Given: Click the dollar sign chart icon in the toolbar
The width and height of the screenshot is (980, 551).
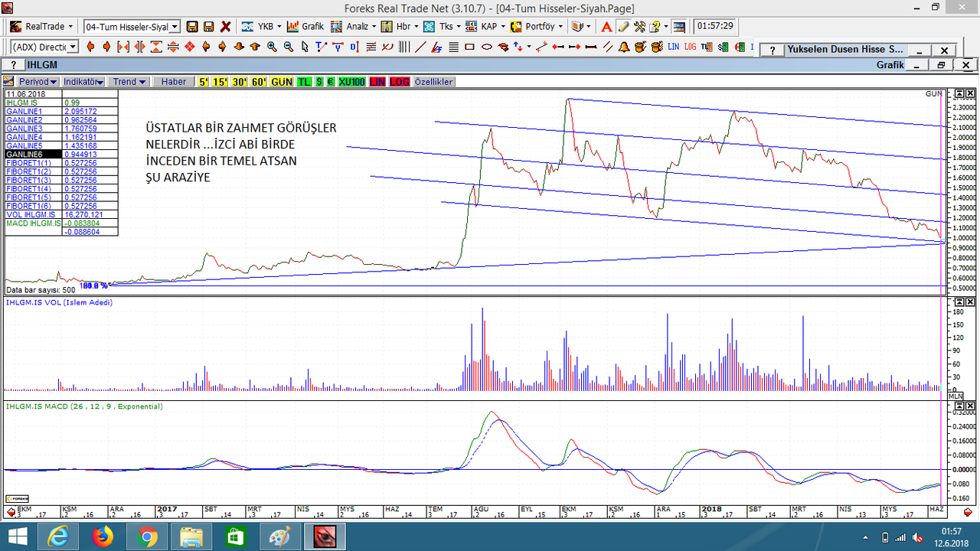Looking at the screenshot, I should pyautogui.click(x=723, y=47).
